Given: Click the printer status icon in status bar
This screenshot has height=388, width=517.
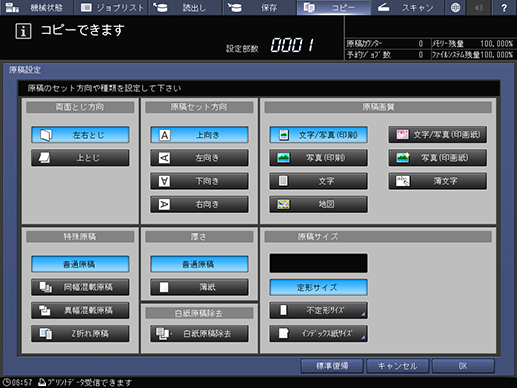Looking at the screenshot, I should 42,382.
